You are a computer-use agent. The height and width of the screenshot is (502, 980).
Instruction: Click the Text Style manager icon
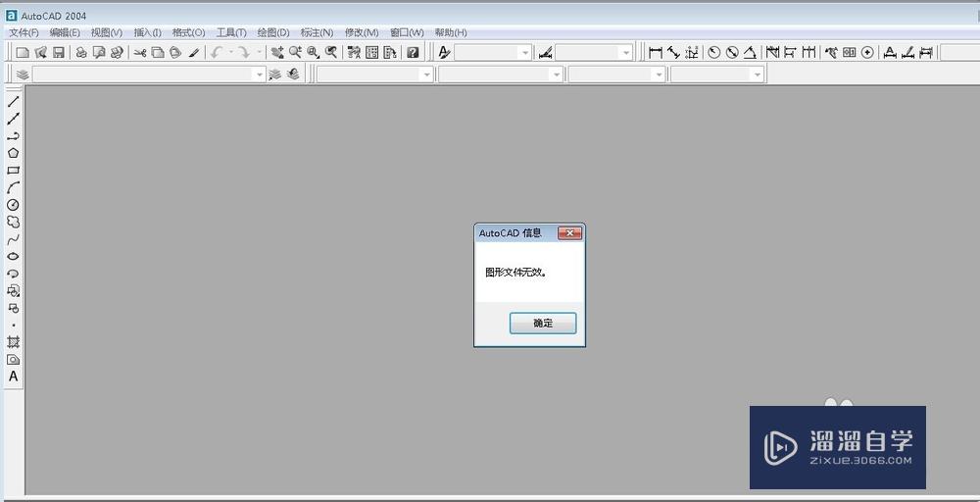tap(444, 53)
